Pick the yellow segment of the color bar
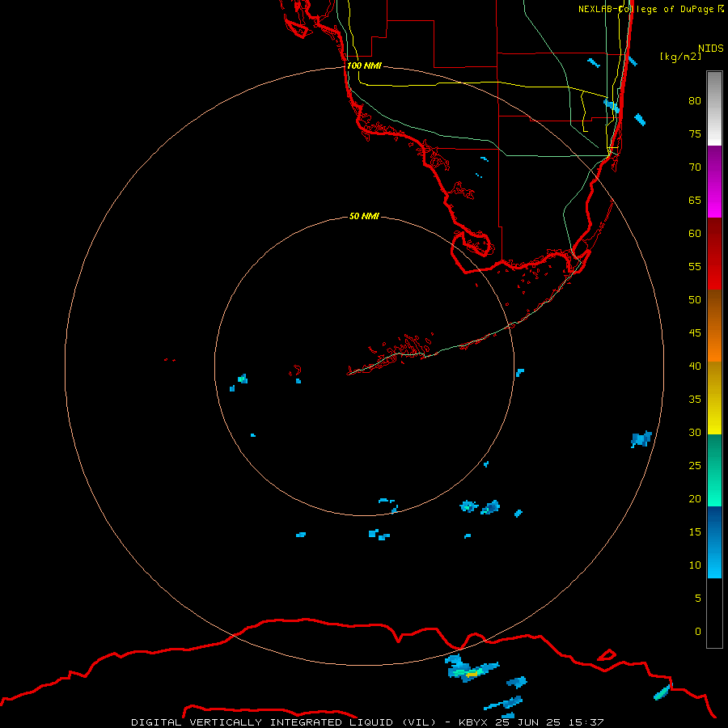 (714, 398)
